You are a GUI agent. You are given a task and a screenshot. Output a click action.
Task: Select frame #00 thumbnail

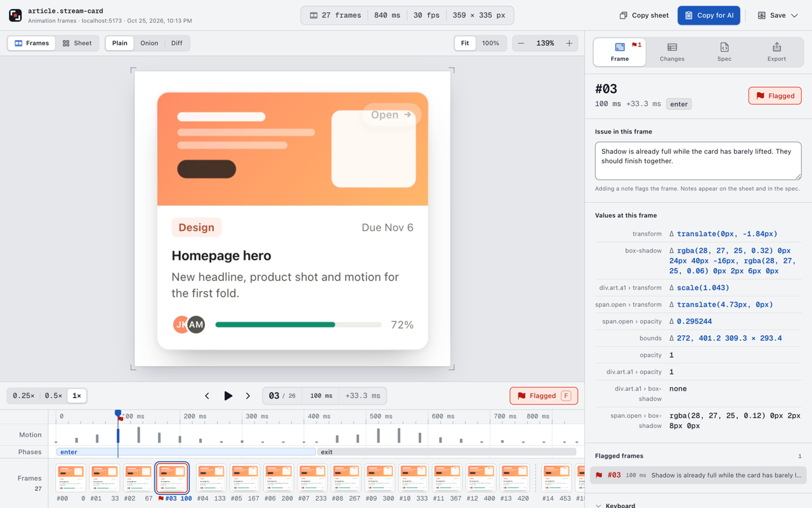pos(70,478)
